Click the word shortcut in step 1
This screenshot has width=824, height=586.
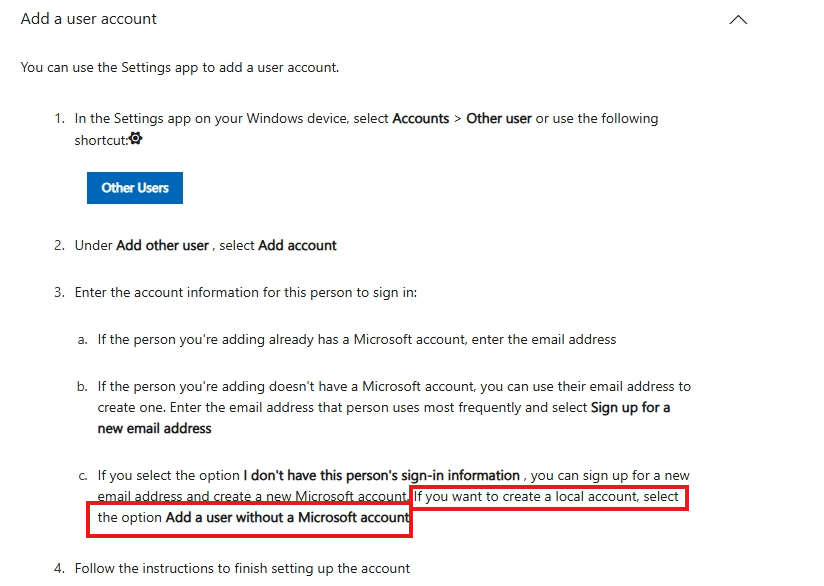pos(101,141)
